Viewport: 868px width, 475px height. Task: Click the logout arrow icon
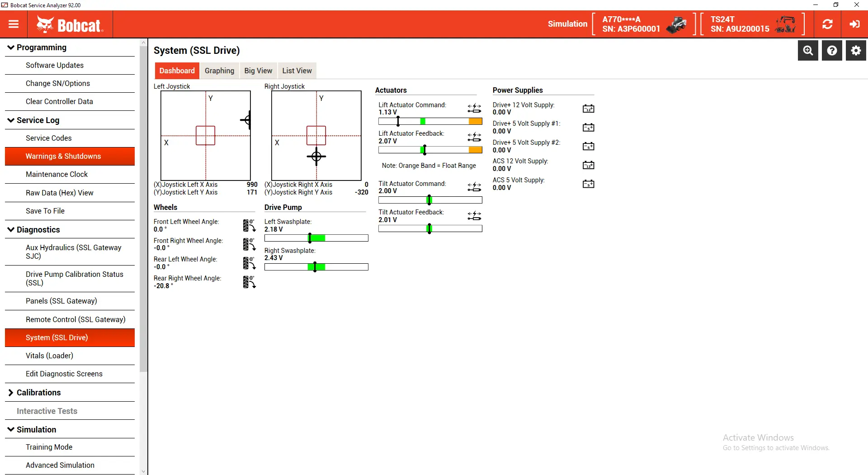[854, 24]
